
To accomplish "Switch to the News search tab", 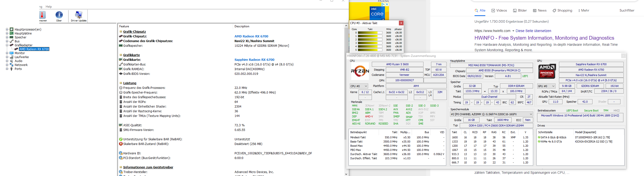I will point(540,11).
